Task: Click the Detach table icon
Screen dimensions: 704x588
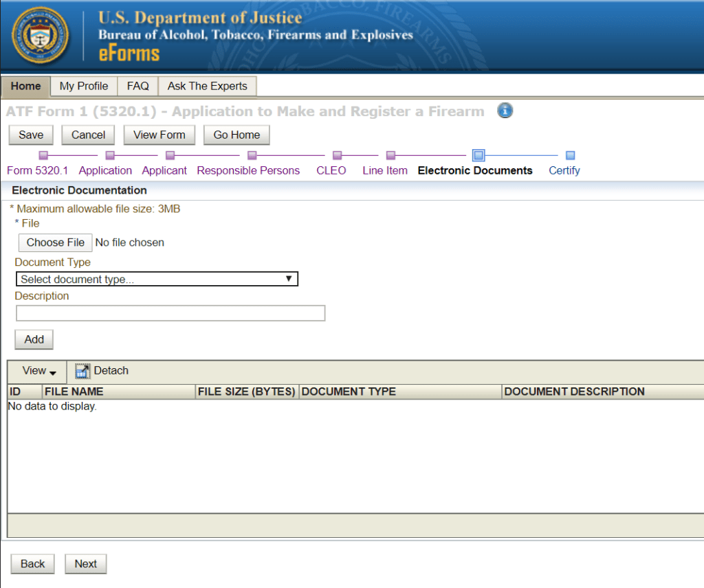Action: 82,371
